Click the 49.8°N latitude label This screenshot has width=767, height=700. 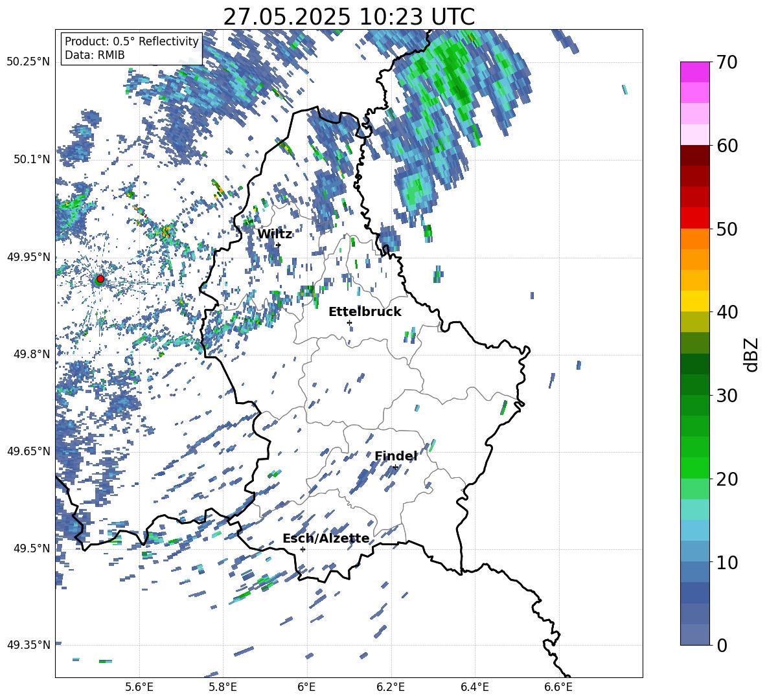tap(32, 354)
